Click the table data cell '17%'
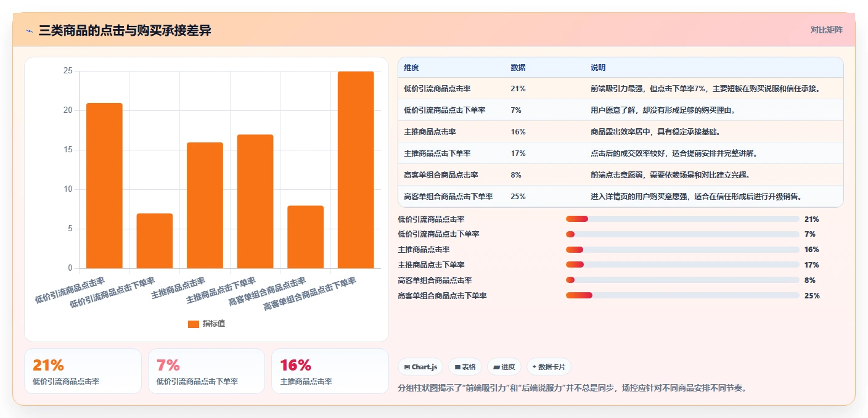Screen dimensions: 868x418 click(x=544, y=154)
